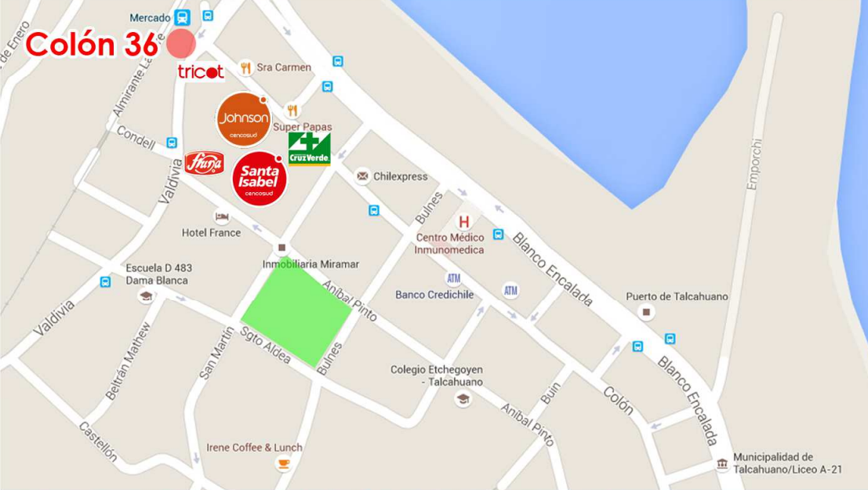Click the Escuela D 483 graduation cap icon
Viewport: 868px width, 490px height.
click(x=146, y=296)
